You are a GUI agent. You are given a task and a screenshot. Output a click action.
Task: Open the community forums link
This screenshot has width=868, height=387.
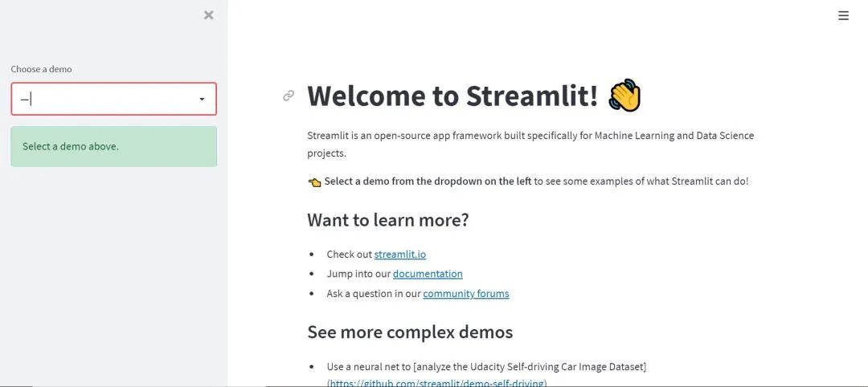(466, 294)
